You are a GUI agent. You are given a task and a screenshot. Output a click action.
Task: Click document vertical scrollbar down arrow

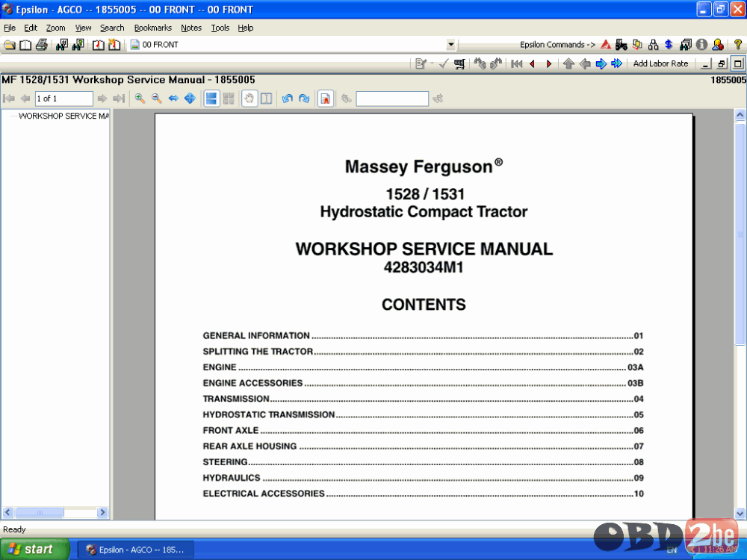click(x=740, y=514)
